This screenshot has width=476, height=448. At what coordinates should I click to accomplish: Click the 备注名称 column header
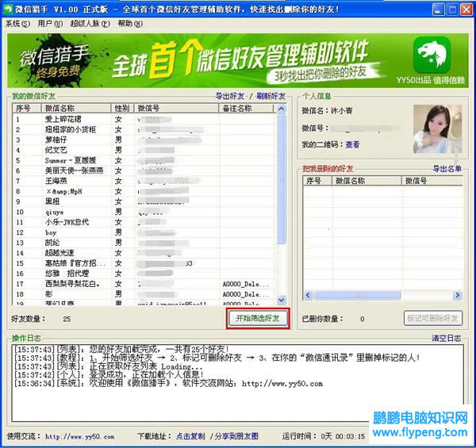tap(246, 109)
